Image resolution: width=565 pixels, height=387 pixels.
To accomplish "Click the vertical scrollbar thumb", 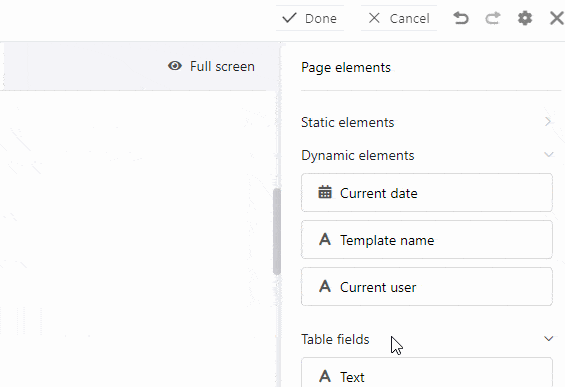I will [x=277, y=231].
